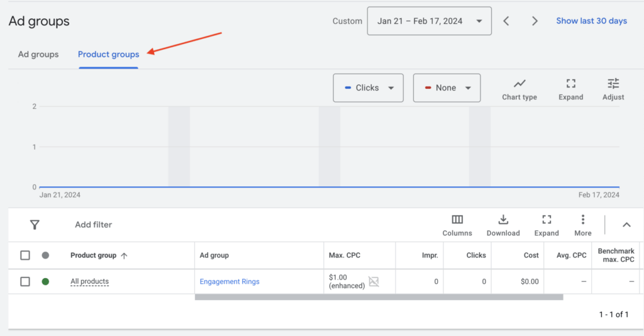Viewport: 644px width, 336px height.
Task: Click the green status dot for All products
Action: (45, 281)
